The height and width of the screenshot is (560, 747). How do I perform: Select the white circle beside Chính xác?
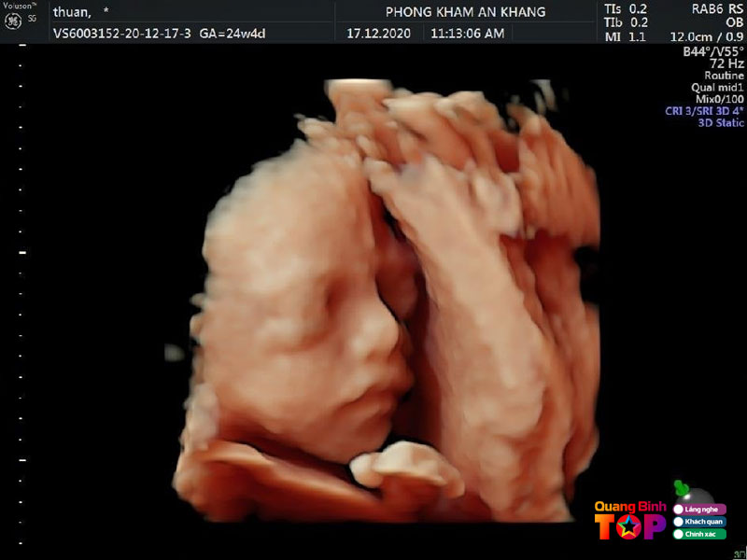click(x=679, y=534)
